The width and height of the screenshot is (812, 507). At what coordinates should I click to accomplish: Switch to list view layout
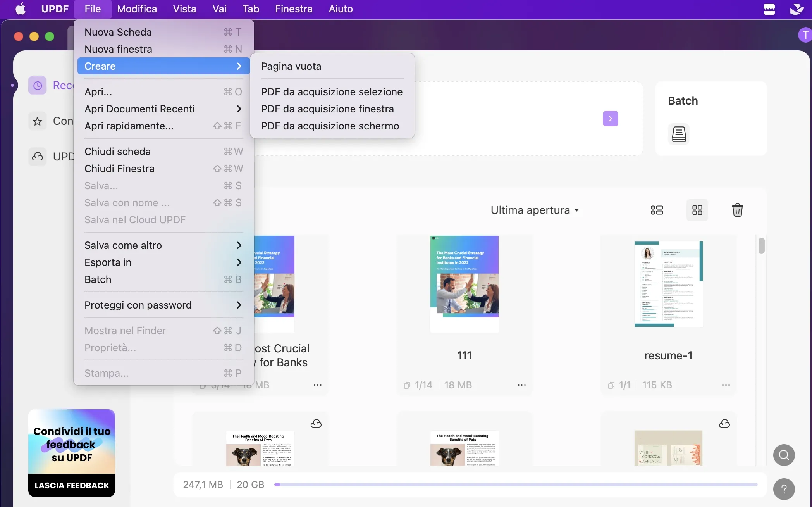pyautogui.click(x=657, y=210)
